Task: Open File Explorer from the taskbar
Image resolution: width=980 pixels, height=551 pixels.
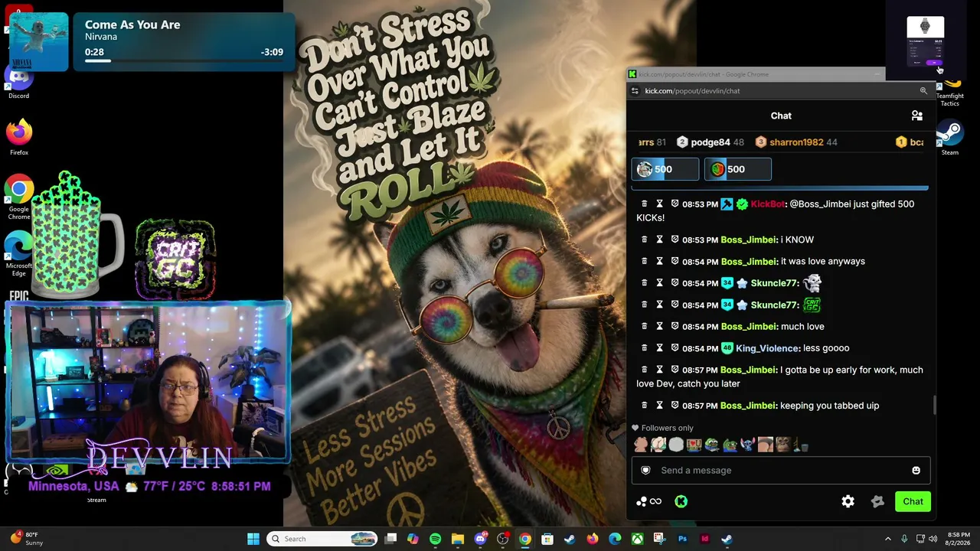Action: click(458, 539)
